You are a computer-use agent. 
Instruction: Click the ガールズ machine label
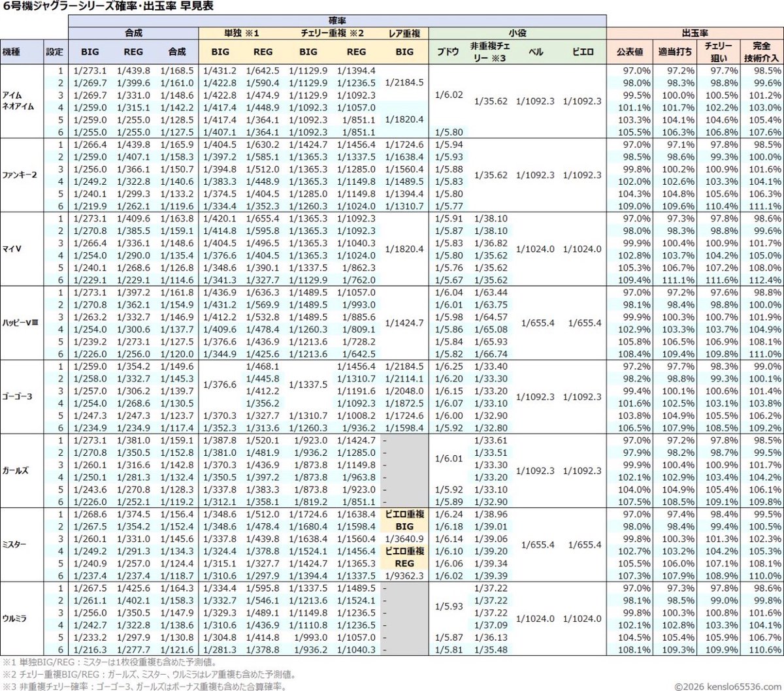(14, 470)
